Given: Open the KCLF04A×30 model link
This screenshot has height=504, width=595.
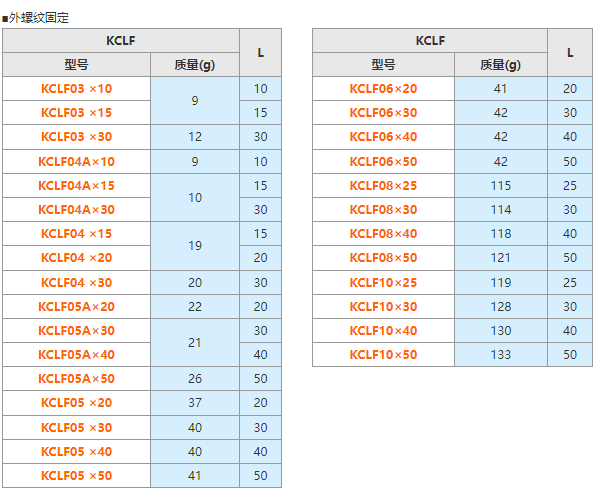Looking at the screenshot, I should point(76,209).
